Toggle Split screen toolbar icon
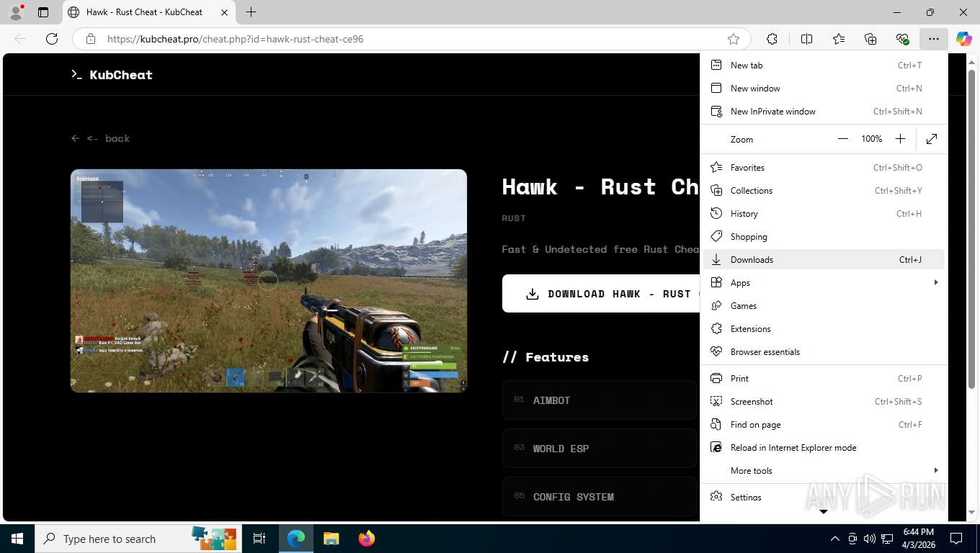The width and height of the screenshot is (980, 553). tap(807, 39)
